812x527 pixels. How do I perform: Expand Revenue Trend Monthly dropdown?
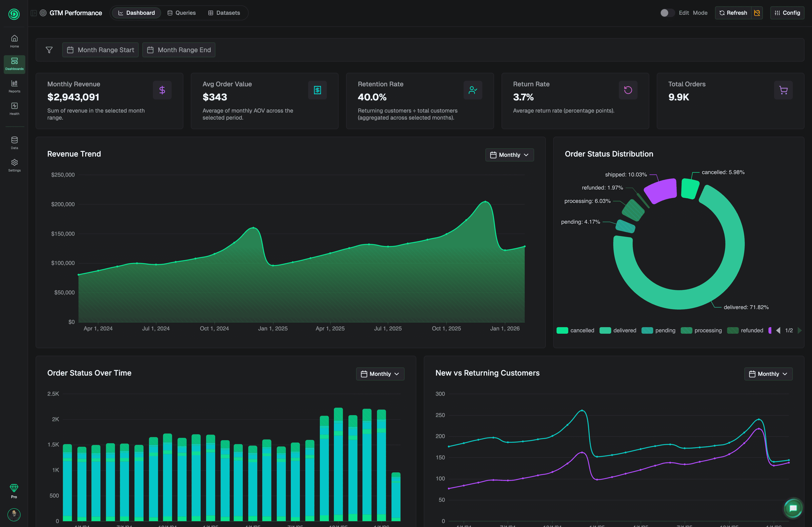pyautogui.click(x=509, y=155)
